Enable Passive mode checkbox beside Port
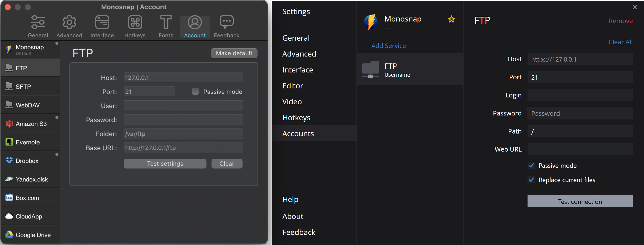This screenshot has height=245, width=644. pyautogui.click(x=195, y=92)
